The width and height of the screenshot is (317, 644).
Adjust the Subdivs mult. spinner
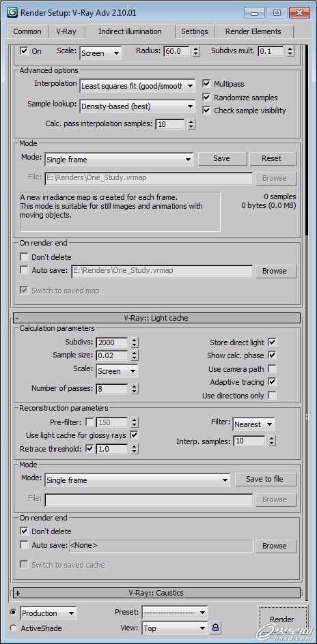(290, 51)
